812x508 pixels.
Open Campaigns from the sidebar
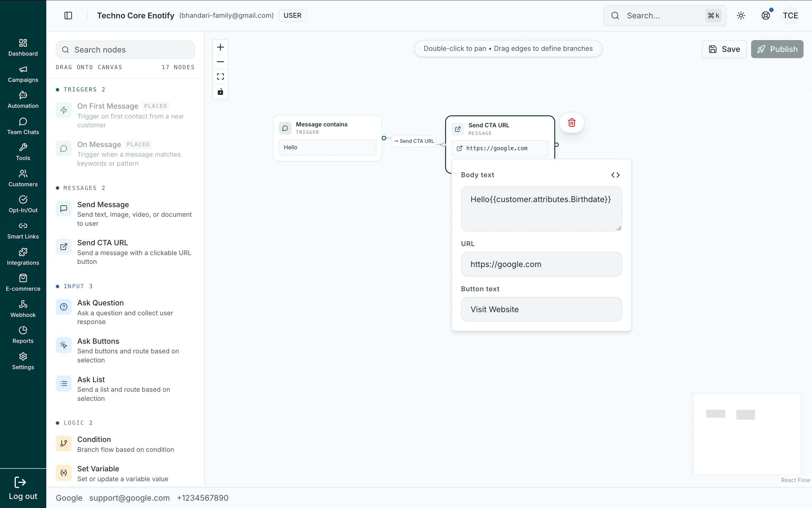pyautogui.click(x=23, y=74)
